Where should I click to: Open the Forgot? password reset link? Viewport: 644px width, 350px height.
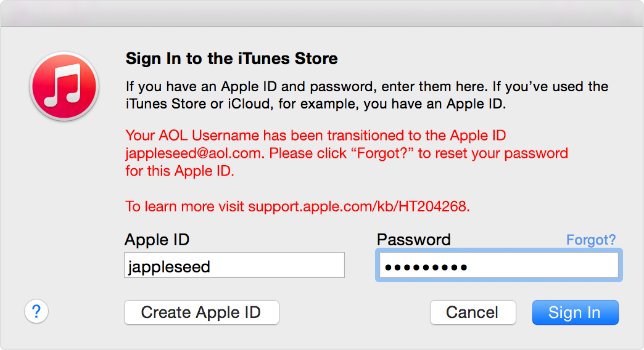click(590, 240)
